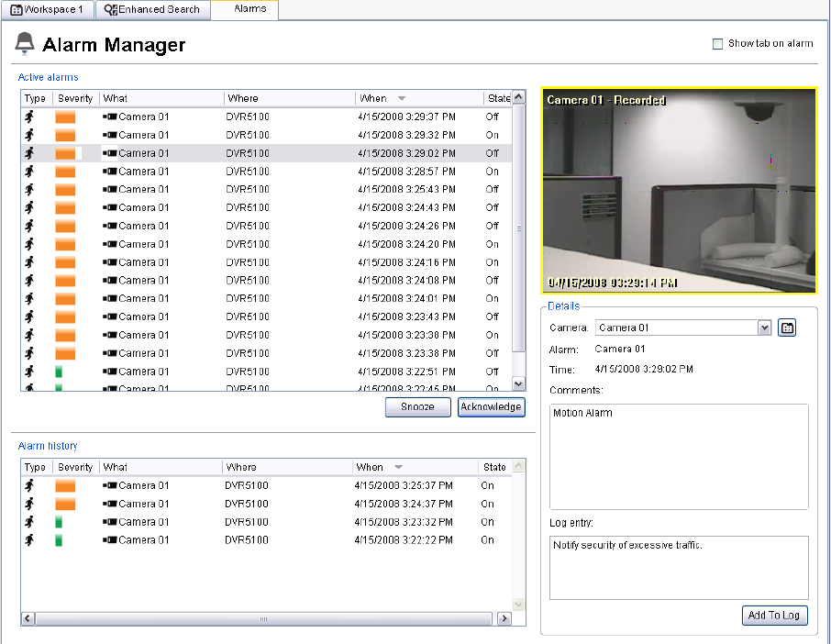
Task: Click motion icon for 3:29:37 PM alarm
Action: point(29,117)
